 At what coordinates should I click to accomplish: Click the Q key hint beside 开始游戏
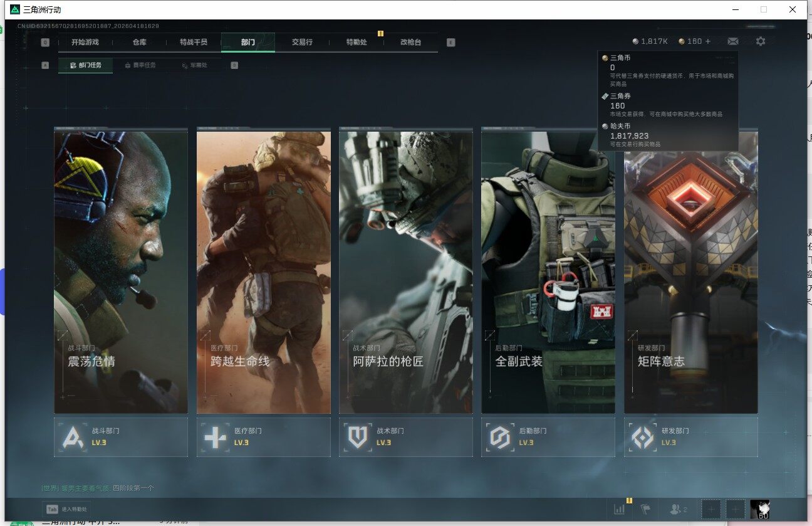[x=45, y=43]
